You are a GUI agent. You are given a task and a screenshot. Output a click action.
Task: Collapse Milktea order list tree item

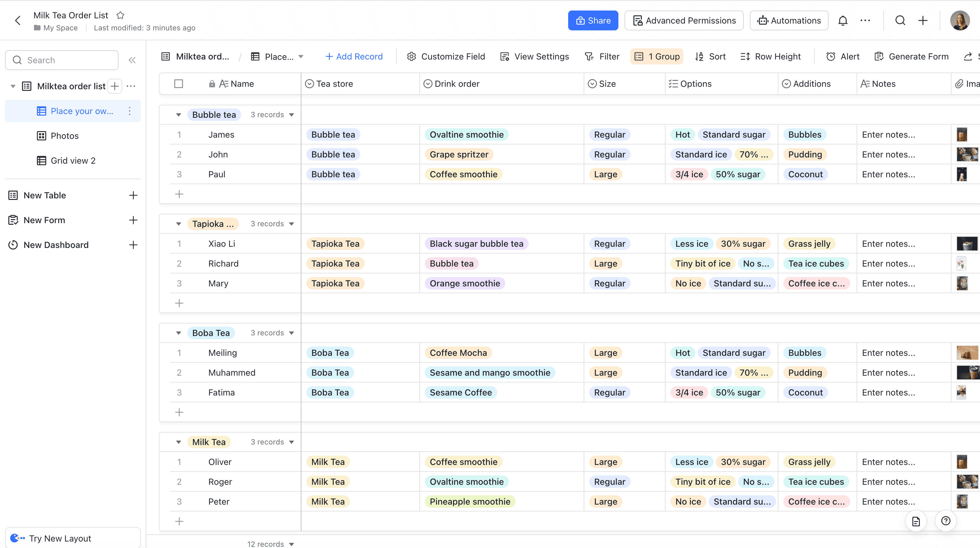tap(13, 86)
